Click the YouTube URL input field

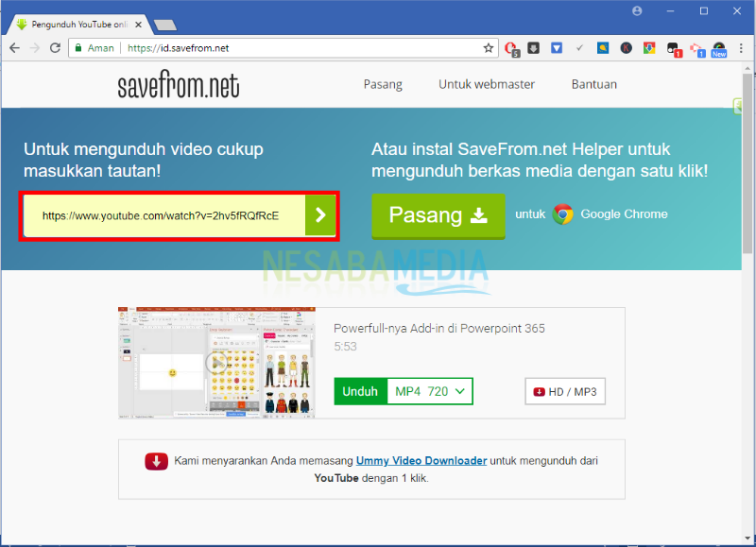pos(164,215)
